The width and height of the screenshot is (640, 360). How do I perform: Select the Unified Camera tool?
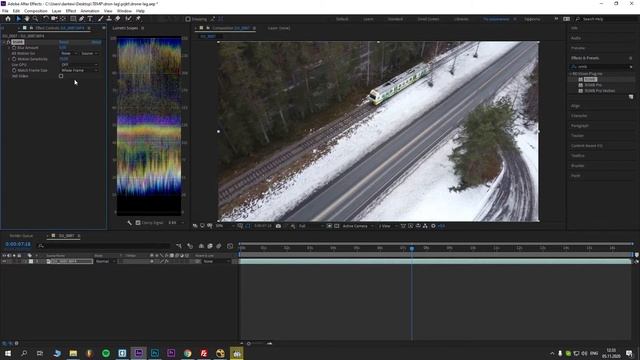coord(54,19)
